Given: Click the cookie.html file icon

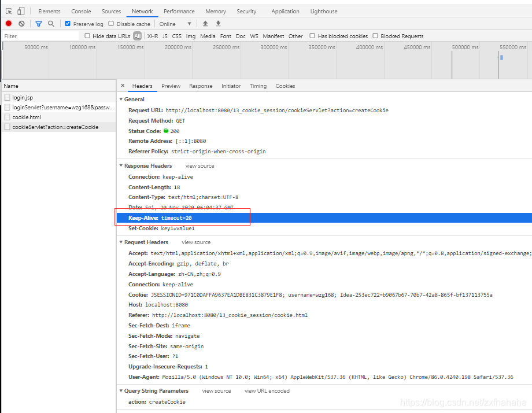Looking at the screenshot, I should coord(7,117).
